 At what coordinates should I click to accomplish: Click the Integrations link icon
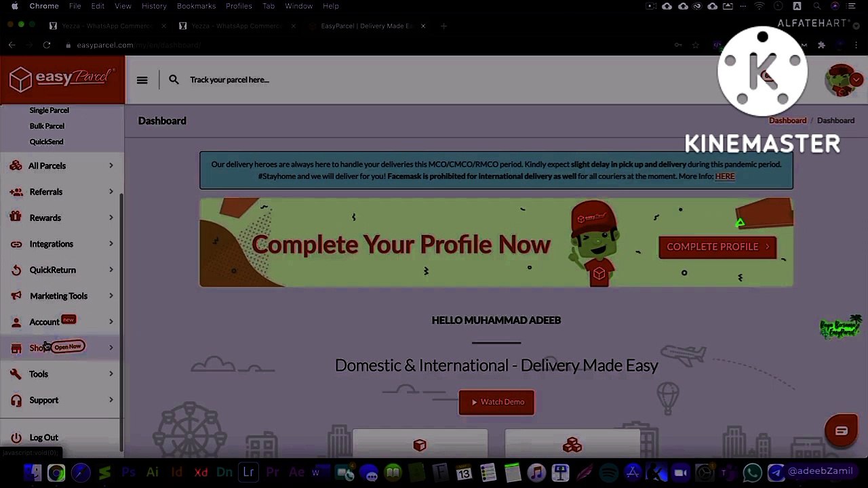pyautogui.click(x=16, y=244)
